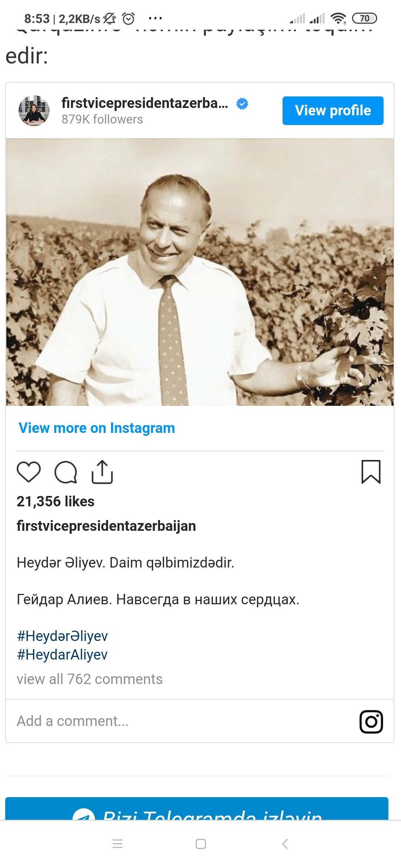Tap the share upload icon

[102, 472]
